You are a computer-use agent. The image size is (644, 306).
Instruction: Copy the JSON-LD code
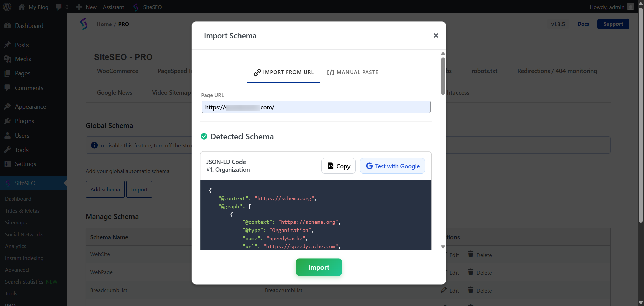point(338,166)
